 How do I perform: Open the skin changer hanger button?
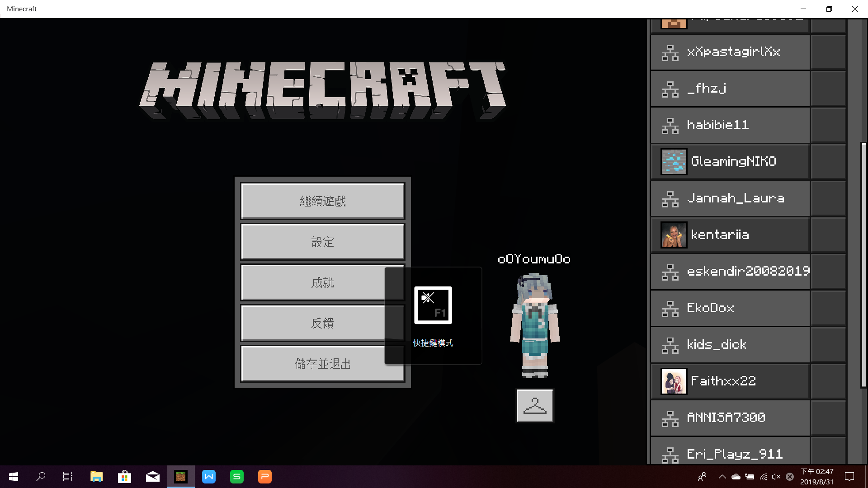point(535,405)
